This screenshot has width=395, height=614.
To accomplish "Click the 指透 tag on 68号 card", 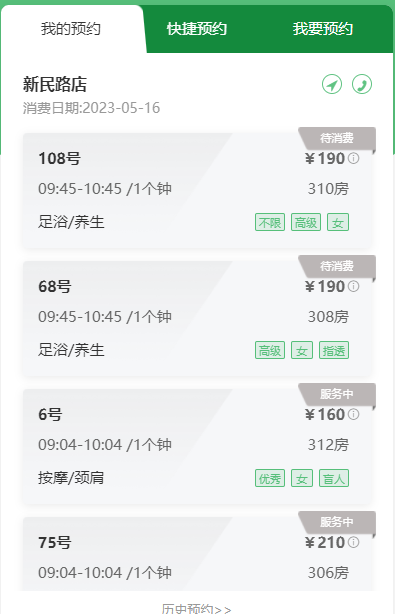I will click(334, 350).
